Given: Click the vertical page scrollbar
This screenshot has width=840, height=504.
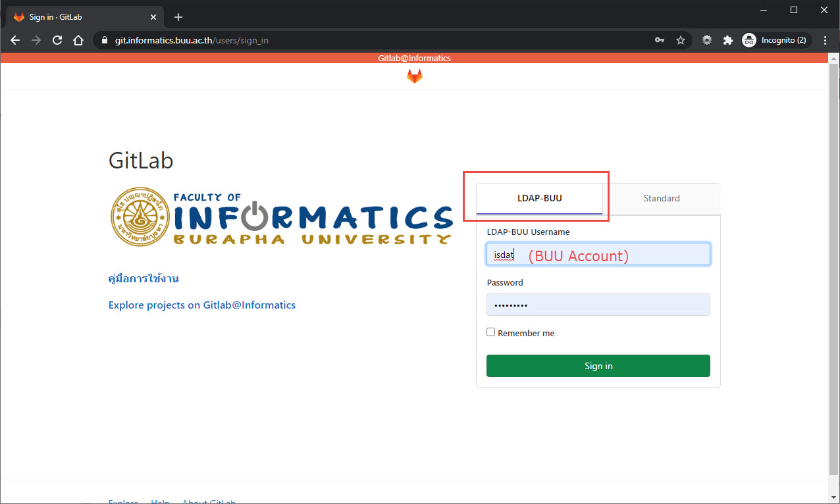Looking at the screenshot, I should (833, 268).
